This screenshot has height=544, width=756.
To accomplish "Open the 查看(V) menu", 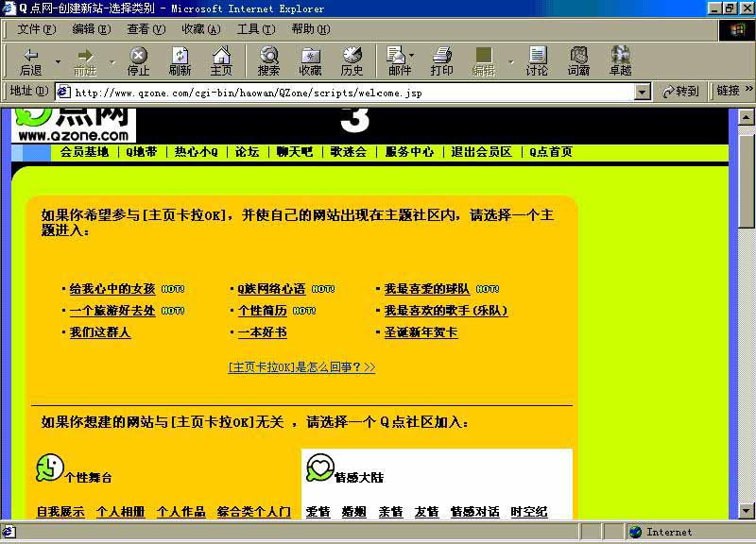I will click(146, 29).
